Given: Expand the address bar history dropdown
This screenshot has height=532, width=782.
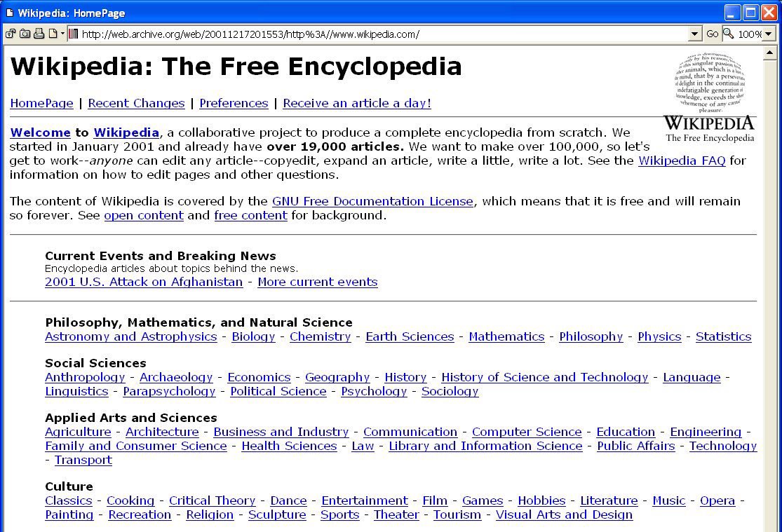Looking at the screenshot, I should [695, 34].
